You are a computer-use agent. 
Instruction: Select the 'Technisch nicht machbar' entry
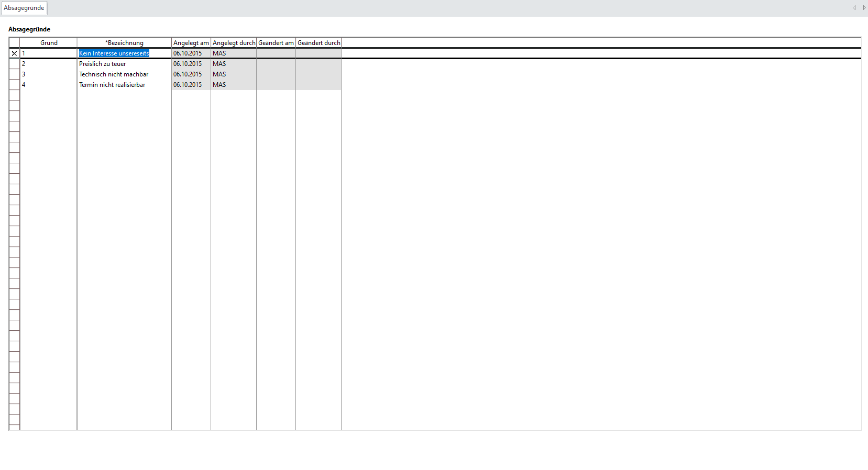click(x=114, y=74)
